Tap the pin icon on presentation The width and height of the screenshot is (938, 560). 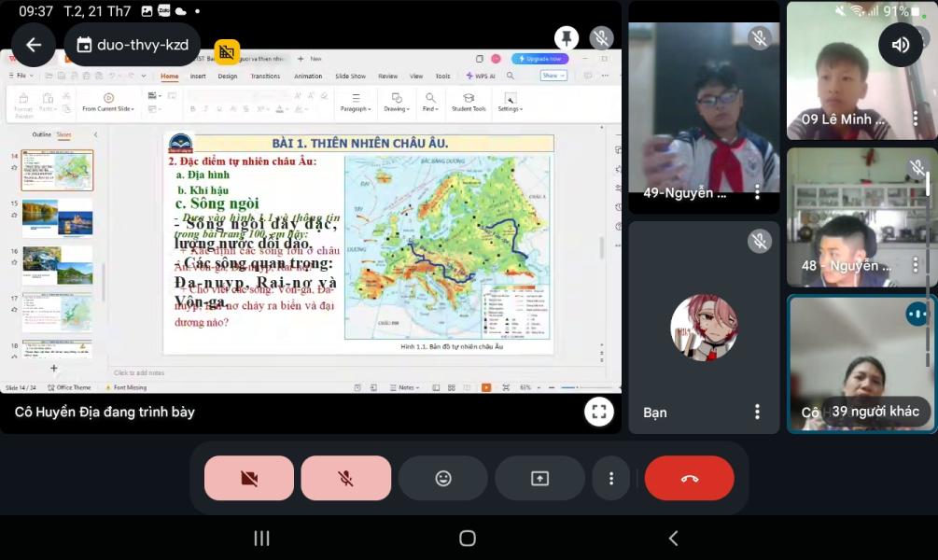[566, 38]
